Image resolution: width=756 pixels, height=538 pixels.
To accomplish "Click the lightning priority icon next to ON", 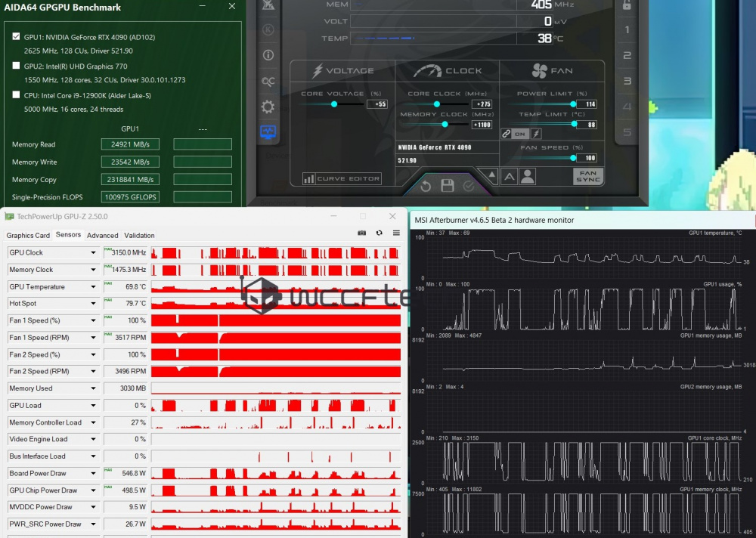I will tap(536, 134).
